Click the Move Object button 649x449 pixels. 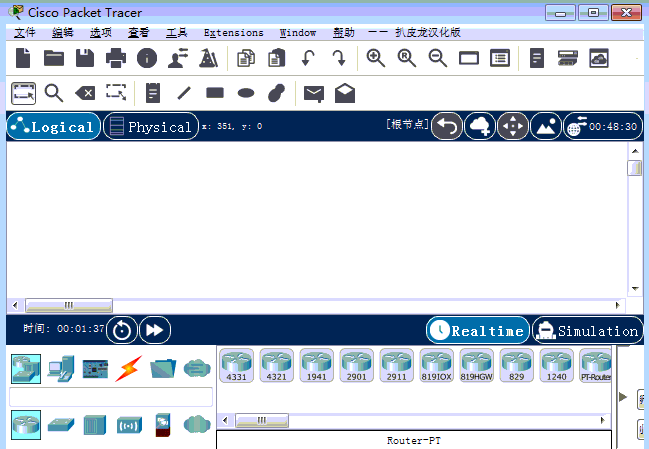513,126
